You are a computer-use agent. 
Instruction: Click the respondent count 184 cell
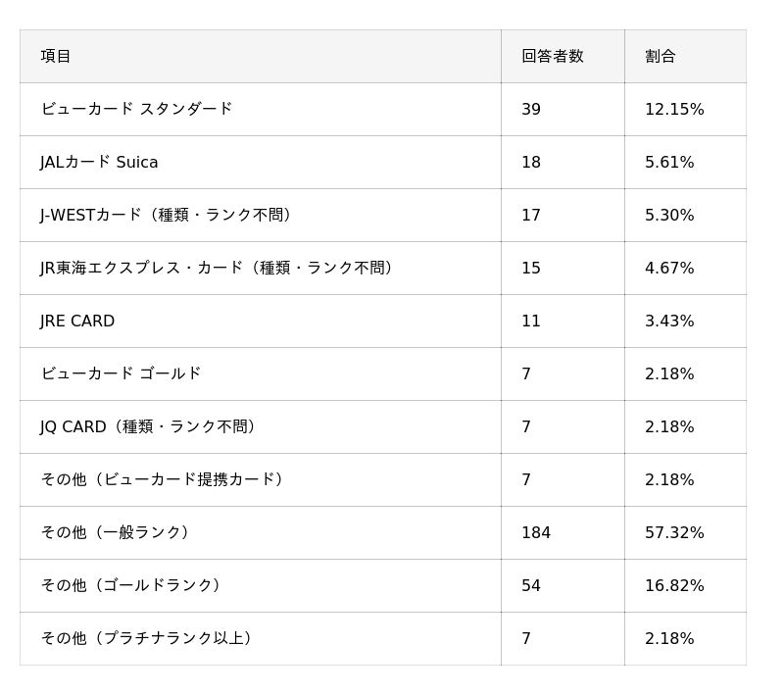coord(536,532)
